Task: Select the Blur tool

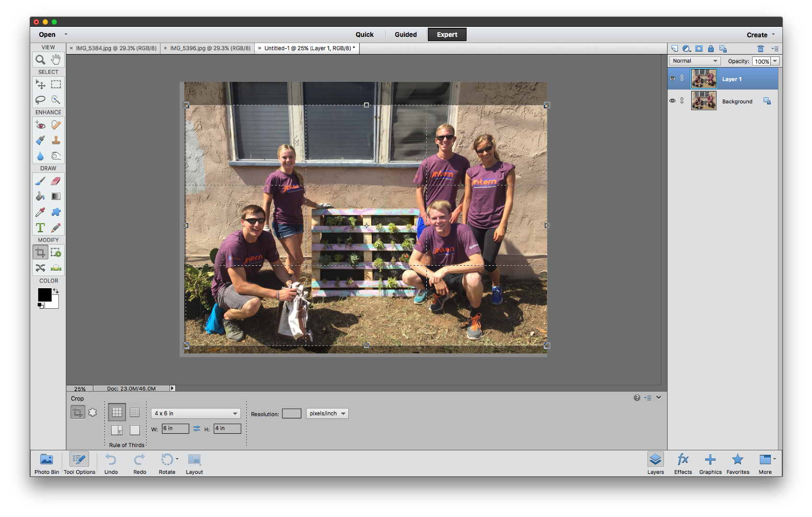Action: [x=40, y=156]
